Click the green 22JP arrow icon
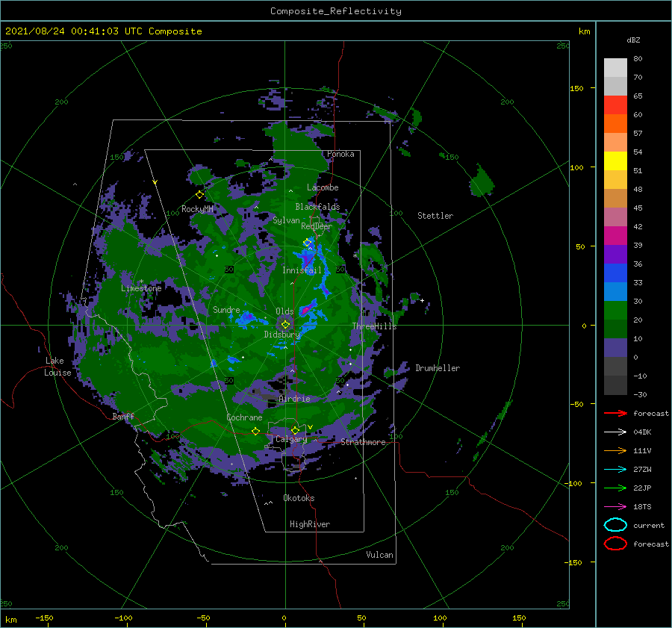672x628 pixels. tap(615, 488)
